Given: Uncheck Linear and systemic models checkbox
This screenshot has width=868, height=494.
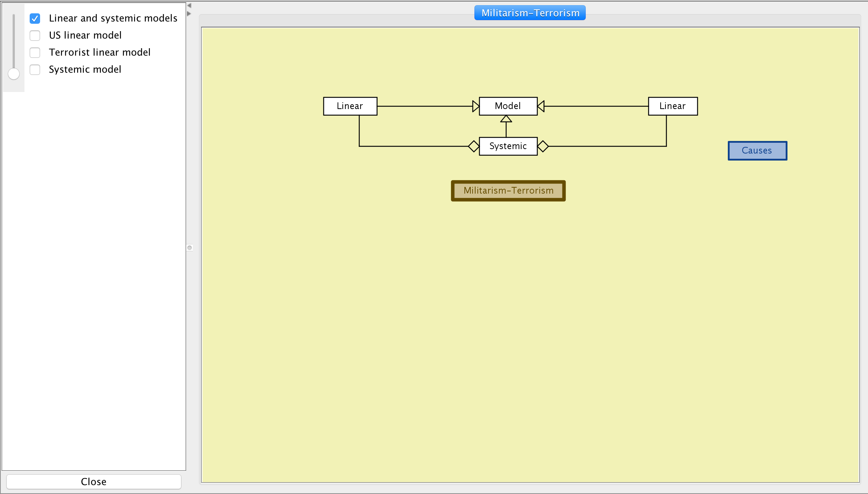Looking at the screenshot, I should [35, 18].
